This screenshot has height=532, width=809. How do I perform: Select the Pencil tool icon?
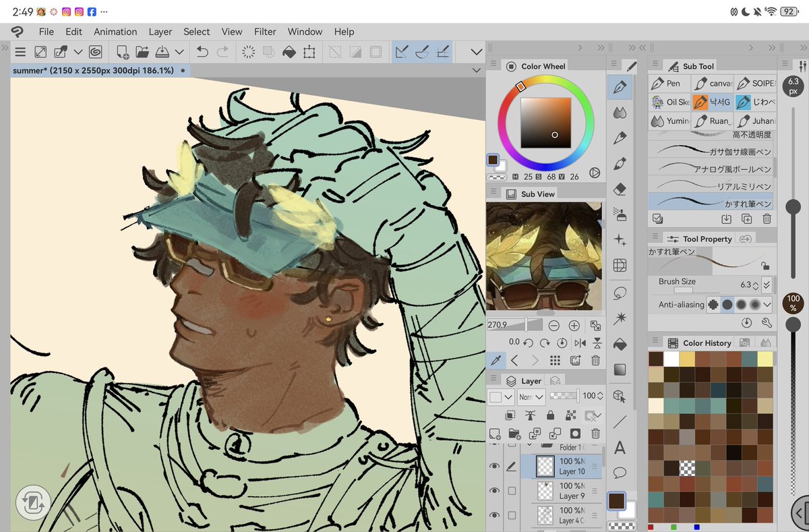[620, 138]
